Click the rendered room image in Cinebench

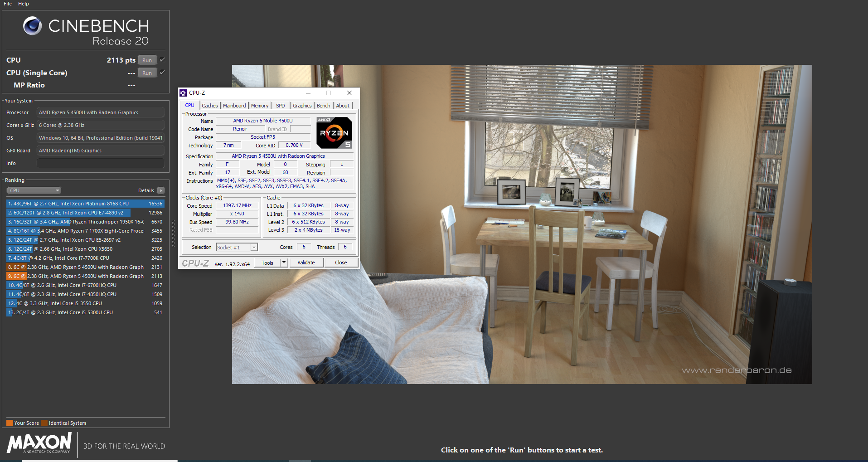pos(522,224)
